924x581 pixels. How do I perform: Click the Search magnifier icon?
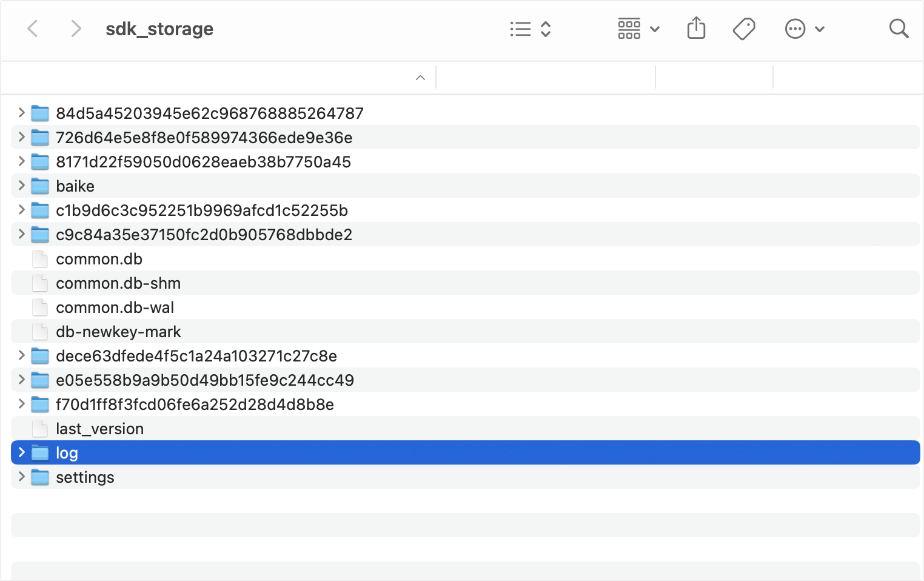coord(898,29)
